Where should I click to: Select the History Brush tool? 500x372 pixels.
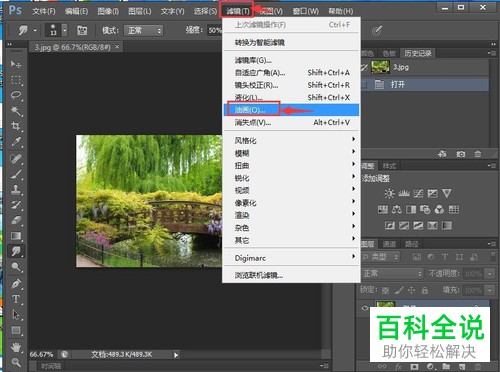[16, 205]
